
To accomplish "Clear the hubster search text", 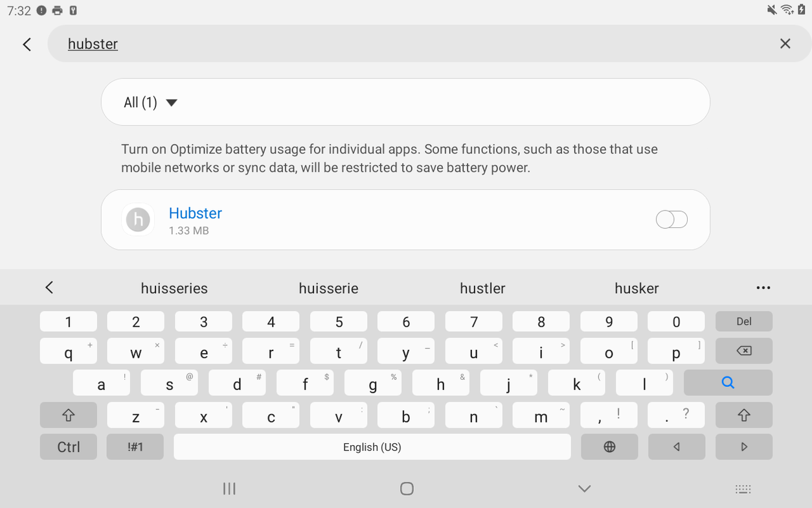I will tap(785, 43).
